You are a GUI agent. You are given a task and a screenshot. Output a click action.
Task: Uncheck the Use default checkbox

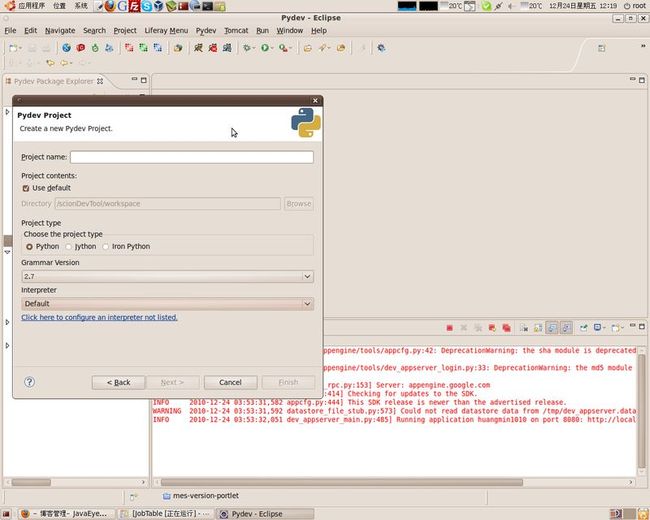[x=26, y=188]
